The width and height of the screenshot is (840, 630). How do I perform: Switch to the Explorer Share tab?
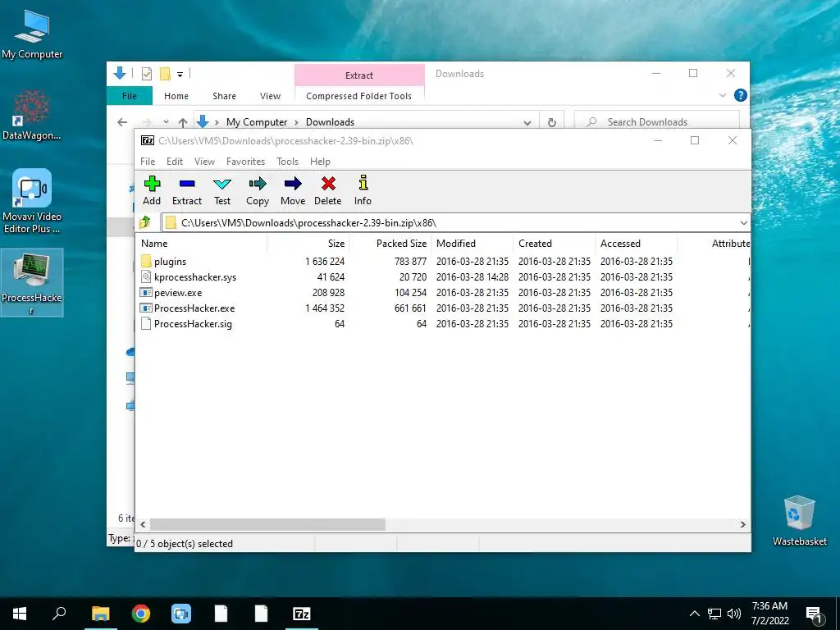pyautogui.click(x=224, y=96)
